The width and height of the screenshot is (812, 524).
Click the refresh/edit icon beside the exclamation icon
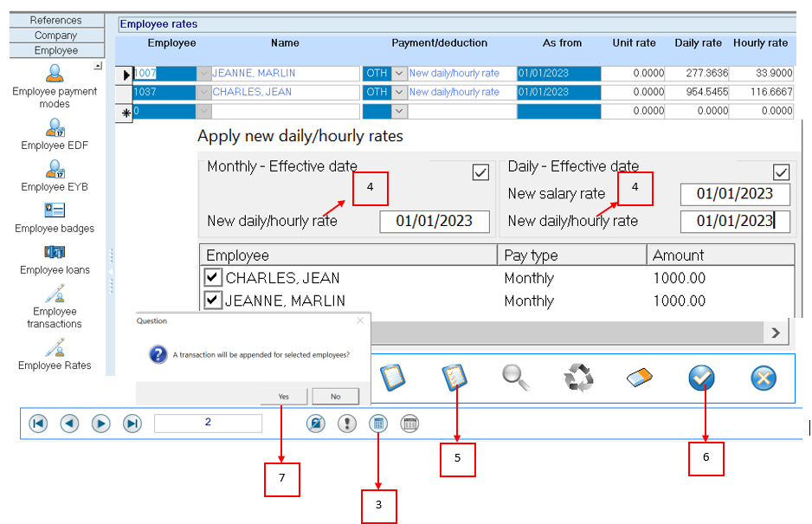point(315,424)
